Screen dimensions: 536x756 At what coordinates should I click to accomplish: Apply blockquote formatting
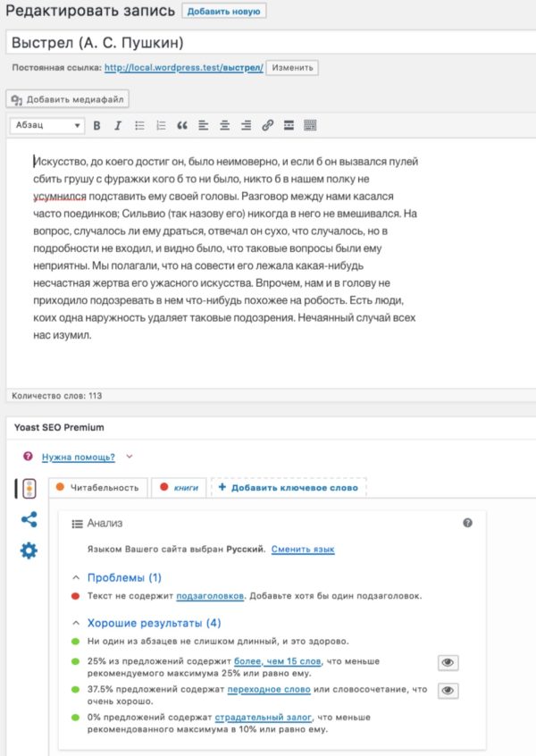pos(181,125)
